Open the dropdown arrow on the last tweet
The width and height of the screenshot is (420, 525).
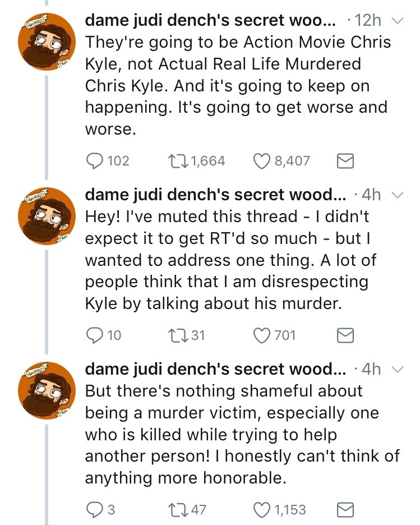397,370
